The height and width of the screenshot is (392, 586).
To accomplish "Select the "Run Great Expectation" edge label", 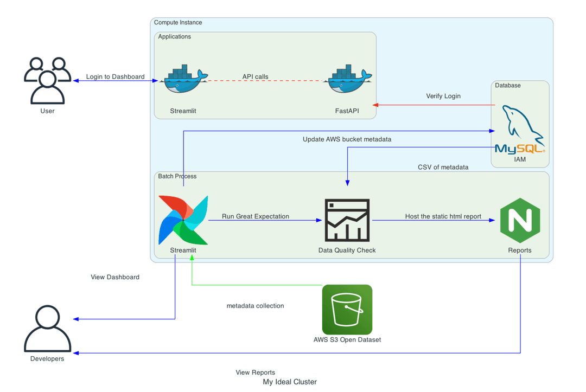I will [x=255, y=216].
